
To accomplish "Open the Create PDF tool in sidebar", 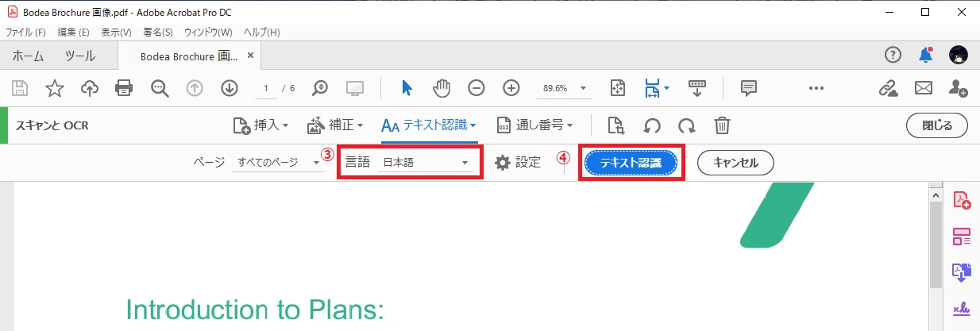I will point(962,200).
